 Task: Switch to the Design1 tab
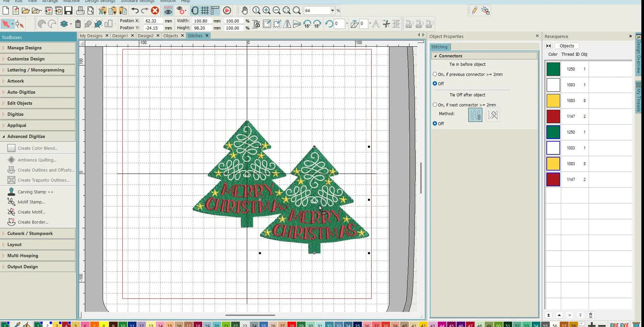120,35
